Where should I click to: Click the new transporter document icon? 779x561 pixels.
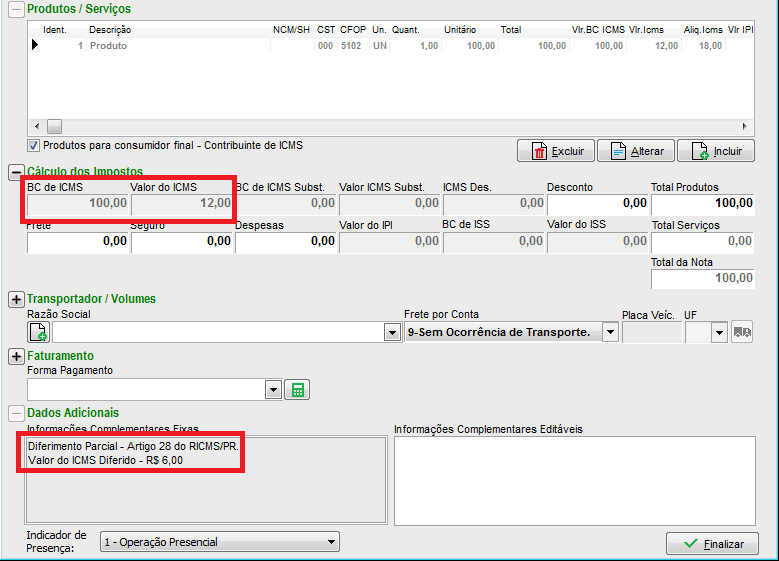[38, 332]
